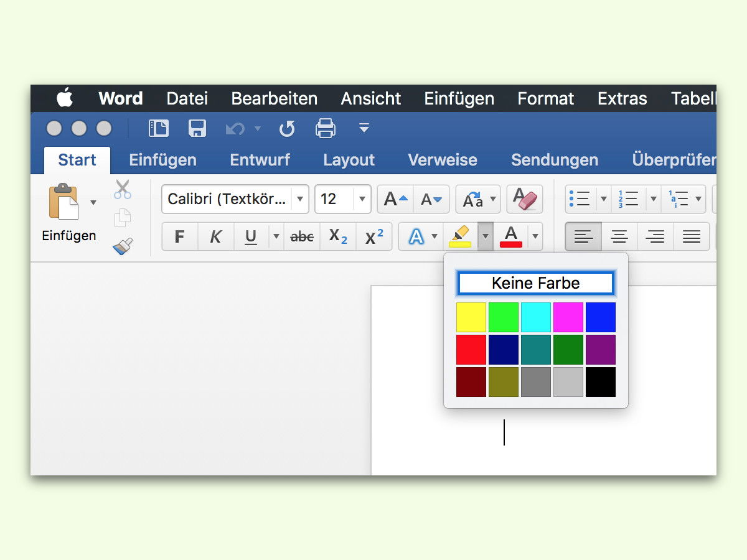Toggle underline U formatting
Image resolution: width=747 pixels, height=560 pixels.
click(251, 236)
